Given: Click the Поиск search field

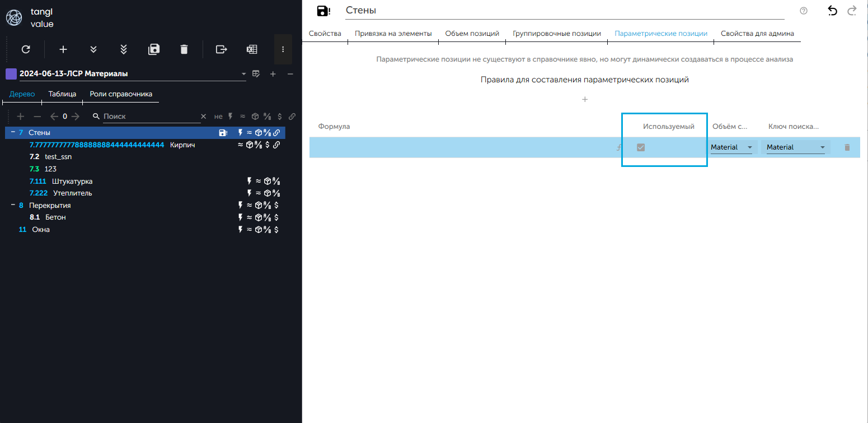Looking at the screenshot, I should click(x=151, y=117).
